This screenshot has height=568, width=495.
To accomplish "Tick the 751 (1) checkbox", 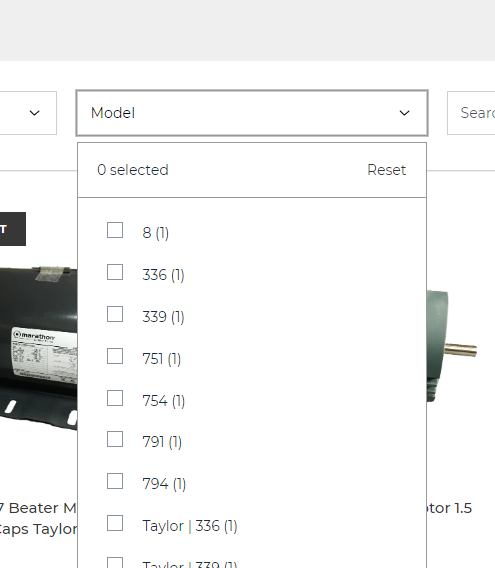I will pyautogui.click(x=115, y=356).
